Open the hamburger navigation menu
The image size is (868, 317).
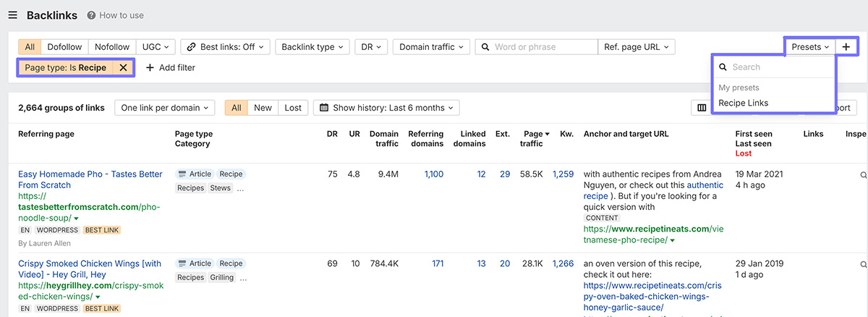point(12,15)
